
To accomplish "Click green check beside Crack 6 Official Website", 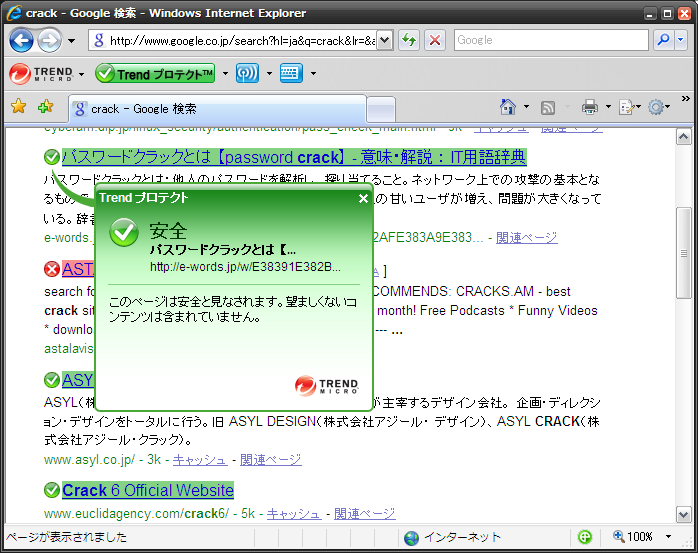I will (52, 490).
